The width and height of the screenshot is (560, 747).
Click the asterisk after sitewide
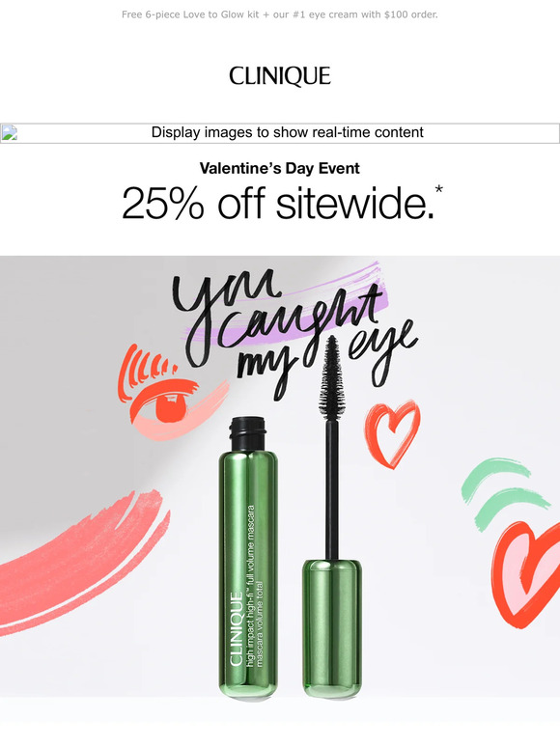point(439,189)
